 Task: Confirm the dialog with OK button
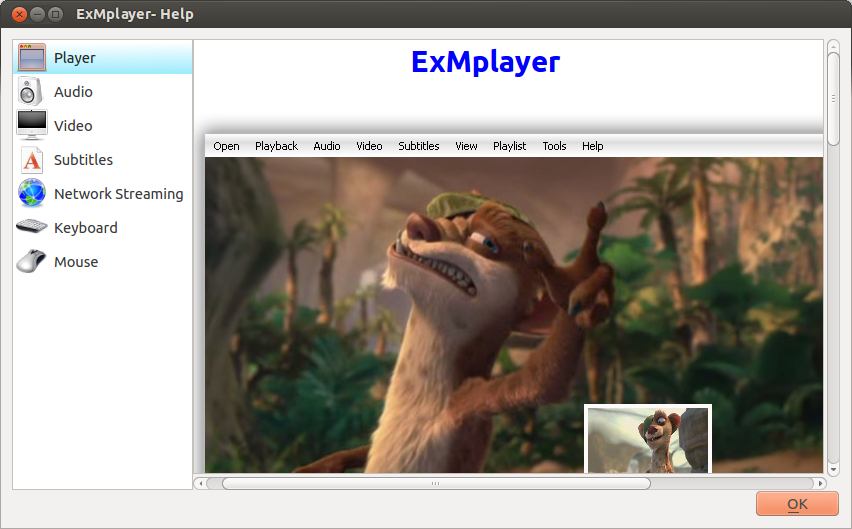(x=797, y=504)
